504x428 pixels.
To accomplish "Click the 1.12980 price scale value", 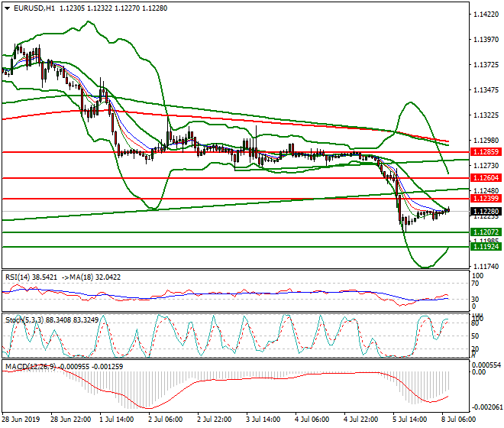I will (486, 141).
